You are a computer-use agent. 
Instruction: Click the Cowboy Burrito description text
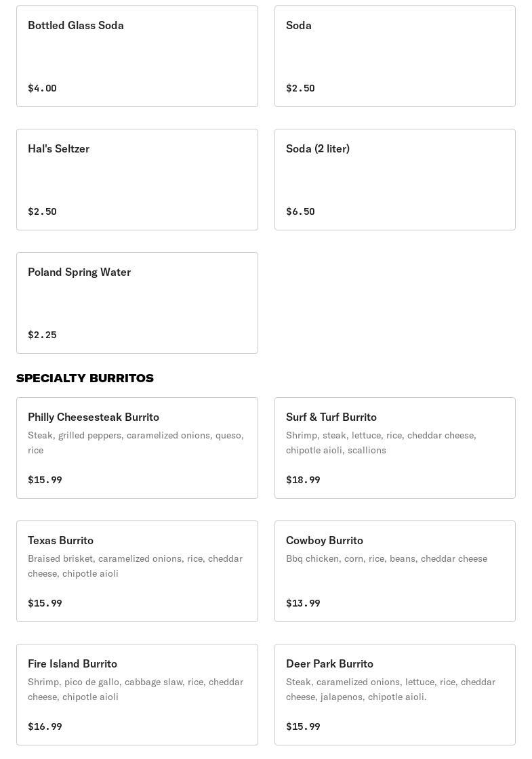386,558
